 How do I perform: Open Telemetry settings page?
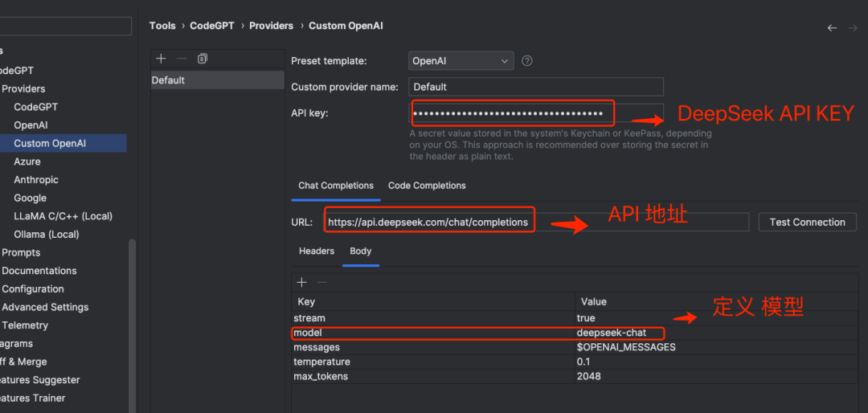point(25,325)
